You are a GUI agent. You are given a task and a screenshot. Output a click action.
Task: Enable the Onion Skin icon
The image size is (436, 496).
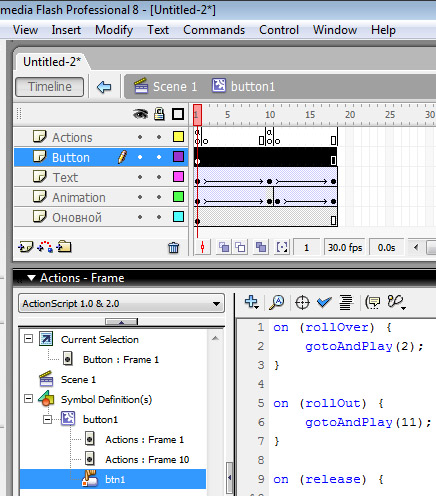click(x=224, y=247)
